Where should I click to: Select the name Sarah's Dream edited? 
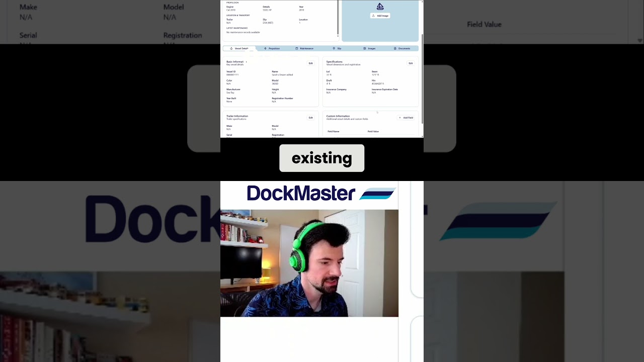coord(282,75)
